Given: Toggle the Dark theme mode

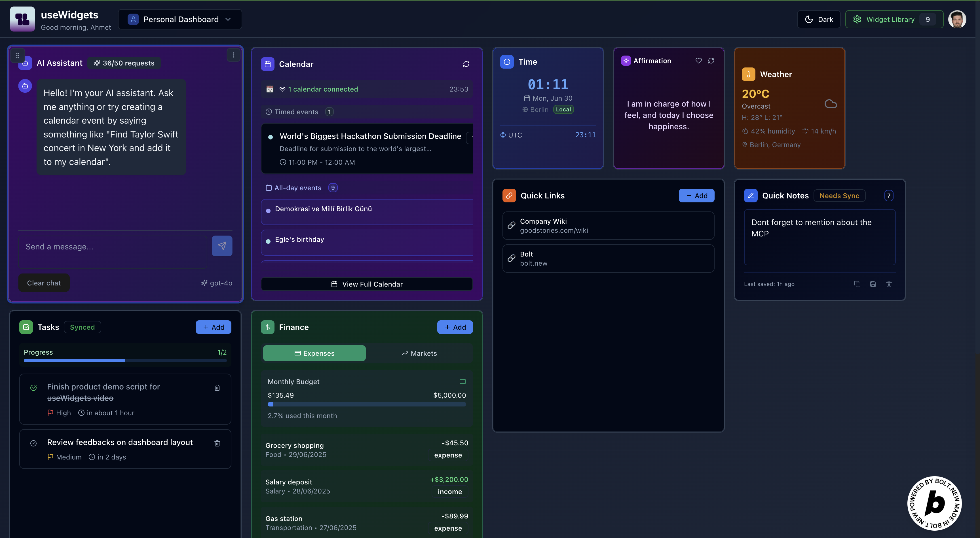Looking at the screenshot, I should pyautogui.click(x=819, y=19).
